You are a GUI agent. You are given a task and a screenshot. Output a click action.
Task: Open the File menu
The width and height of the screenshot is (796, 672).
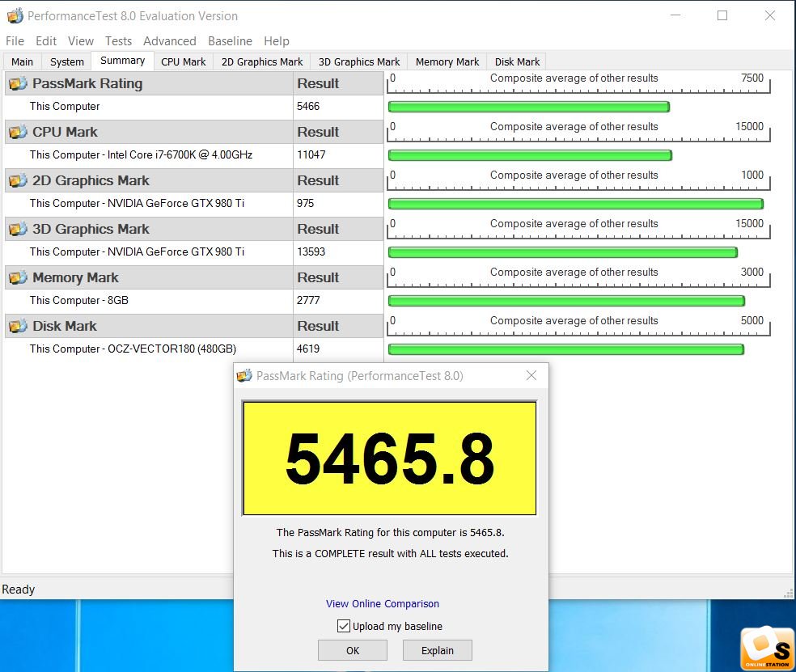coord(15,41)
